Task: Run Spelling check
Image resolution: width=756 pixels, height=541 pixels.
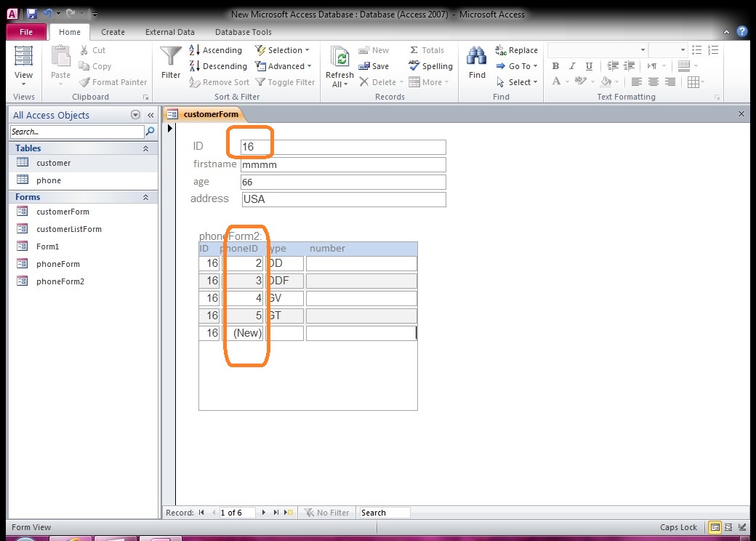Action: [430, 66]
